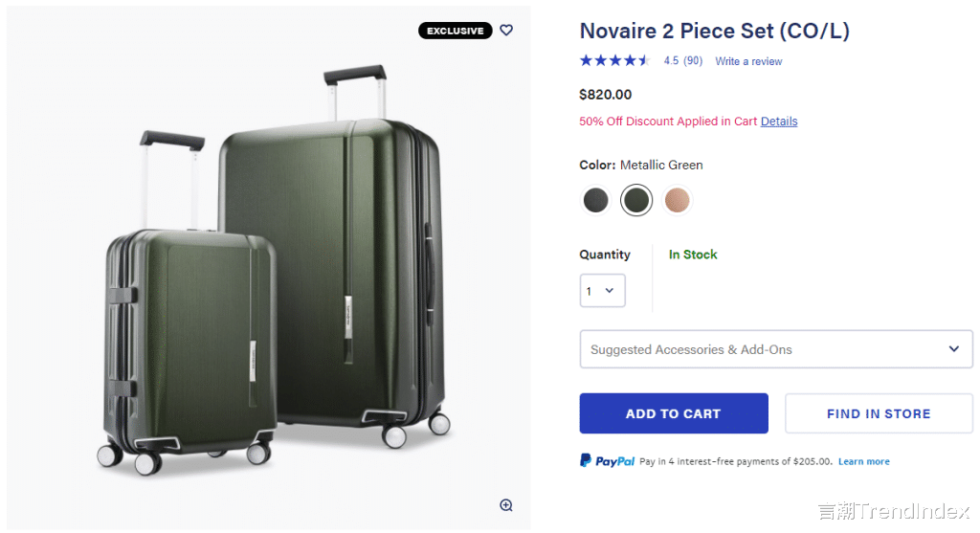This screenshot has width=980, height=533.
Task: Click the EXCLUSIVE badge label
Action: point(455,31)
